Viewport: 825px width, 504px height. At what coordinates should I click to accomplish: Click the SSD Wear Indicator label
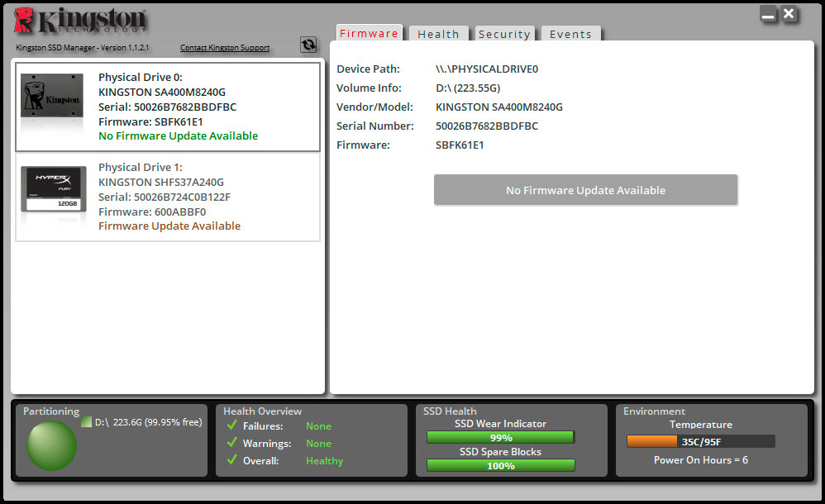click(500, 424)
